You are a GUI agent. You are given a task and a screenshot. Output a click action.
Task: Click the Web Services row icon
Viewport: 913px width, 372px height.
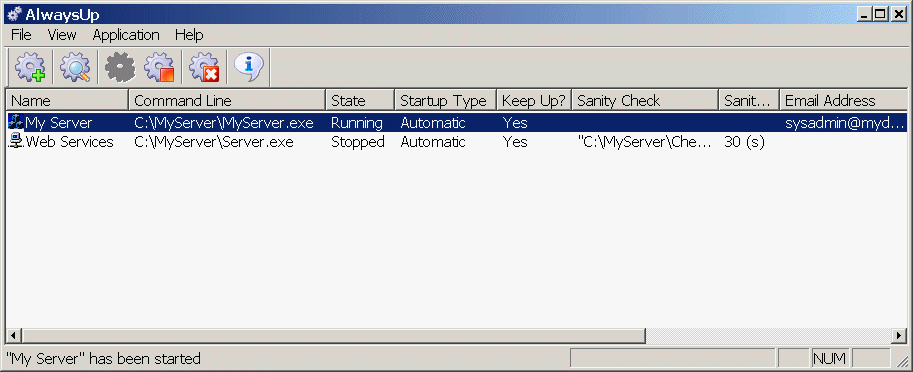click(x=17, y=141)
